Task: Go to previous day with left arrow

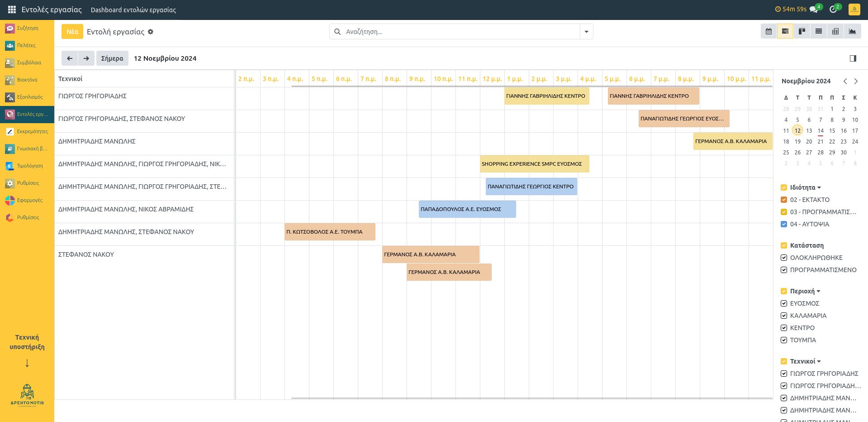Action: pos(70,58)
